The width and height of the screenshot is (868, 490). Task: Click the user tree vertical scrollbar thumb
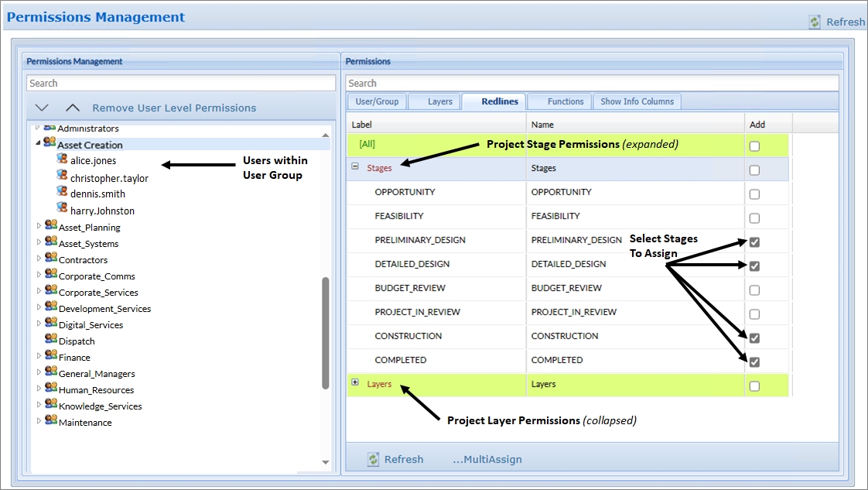tap(326, 333)
